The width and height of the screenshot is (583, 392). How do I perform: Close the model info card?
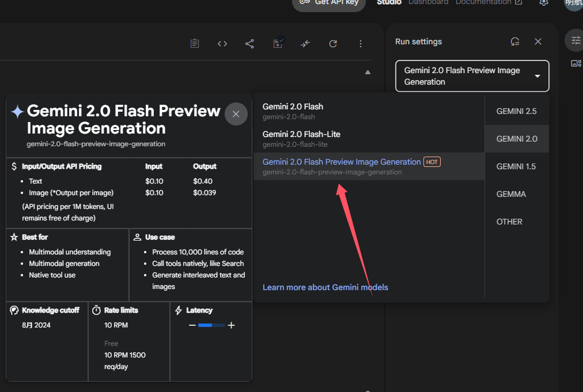236,114
